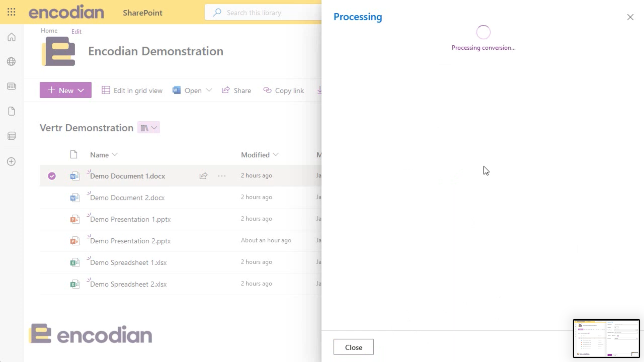Open Demo Document 1.docx
The width and height of the screenshot is (644, 362).
(x=127, y=176)
